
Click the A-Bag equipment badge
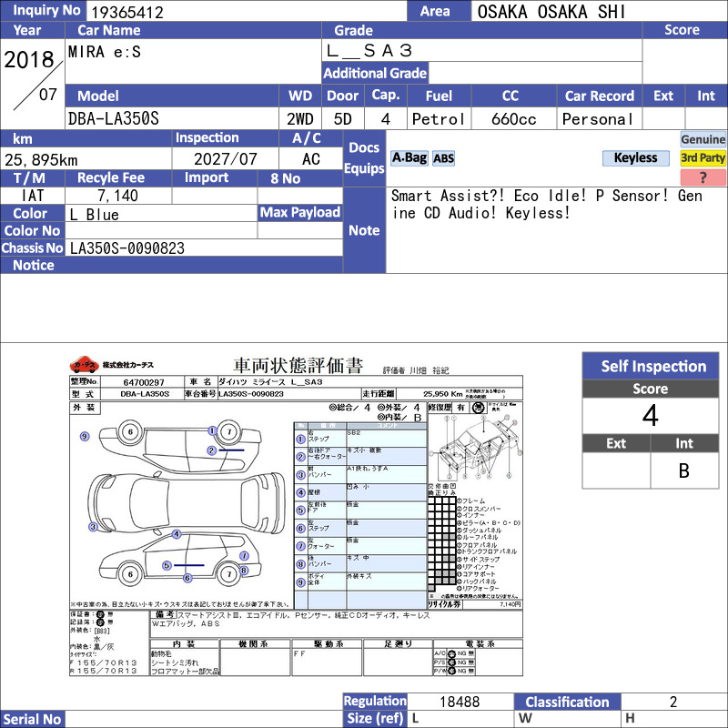pos(409,158)
